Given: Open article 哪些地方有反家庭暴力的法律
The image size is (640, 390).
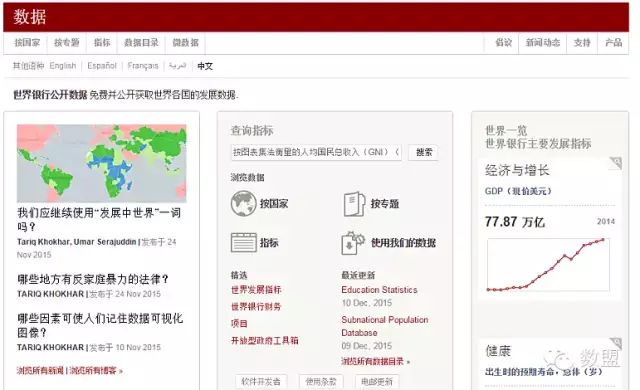Looking at the screenshot, I should click(93, 279).
